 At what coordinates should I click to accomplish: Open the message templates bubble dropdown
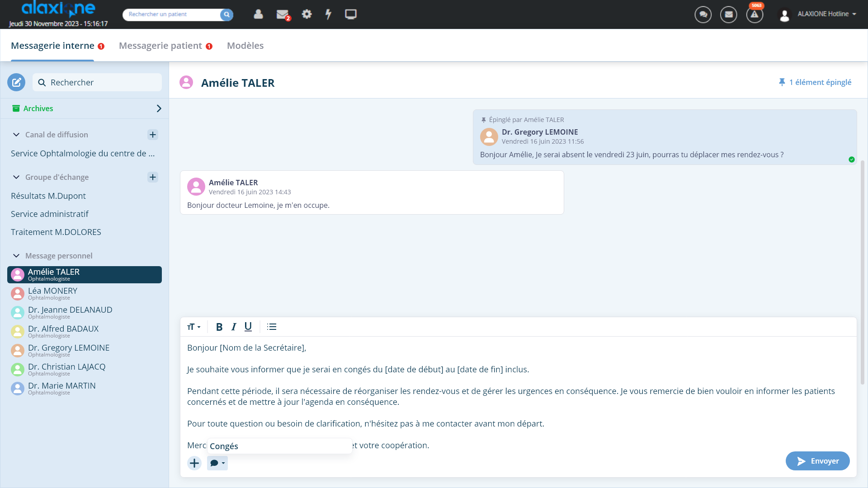point(217,463)
